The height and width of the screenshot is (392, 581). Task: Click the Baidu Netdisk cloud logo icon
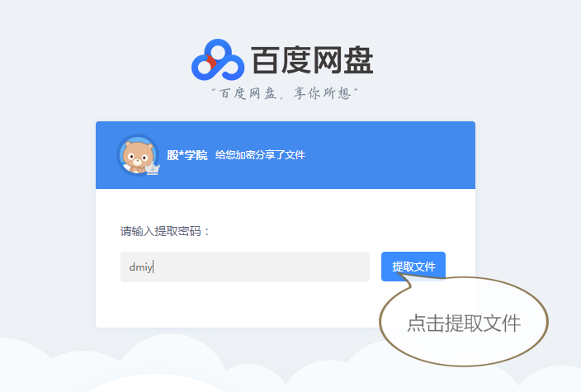point(218,59)
